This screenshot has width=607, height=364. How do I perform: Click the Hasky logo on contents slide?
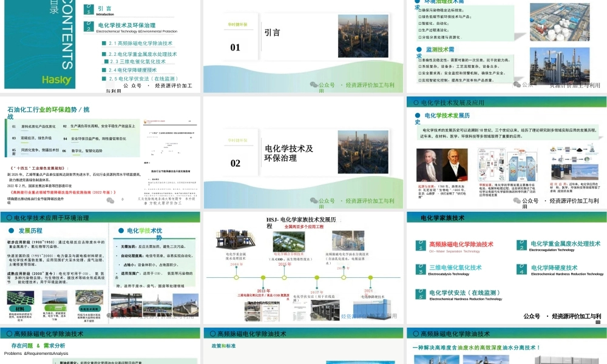pyautogui.click(x=56, y=80)
